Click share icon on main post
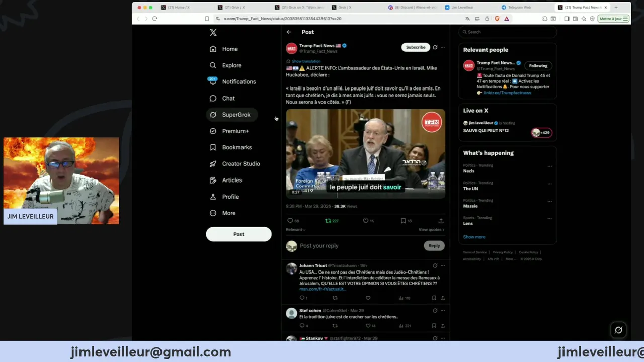Image resolution: width=644 pixels, height=362 pixels. point(441,221)
